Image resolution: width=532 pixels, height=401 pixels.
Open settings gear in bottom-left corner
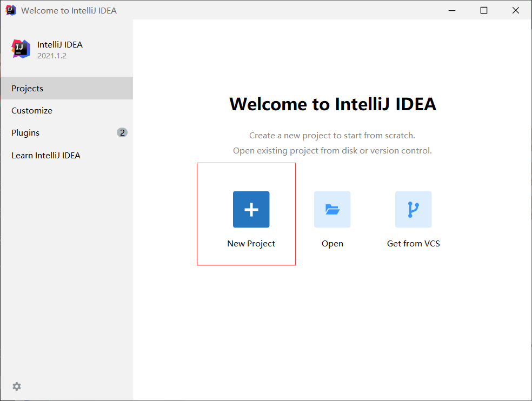click(x=17, y=386)
